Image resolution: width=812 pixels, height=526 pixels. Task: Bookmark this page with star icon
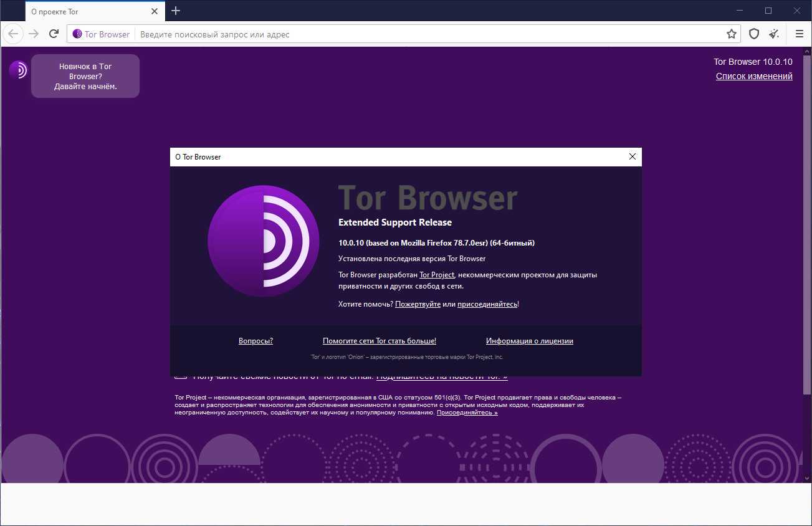coord(732,34)
